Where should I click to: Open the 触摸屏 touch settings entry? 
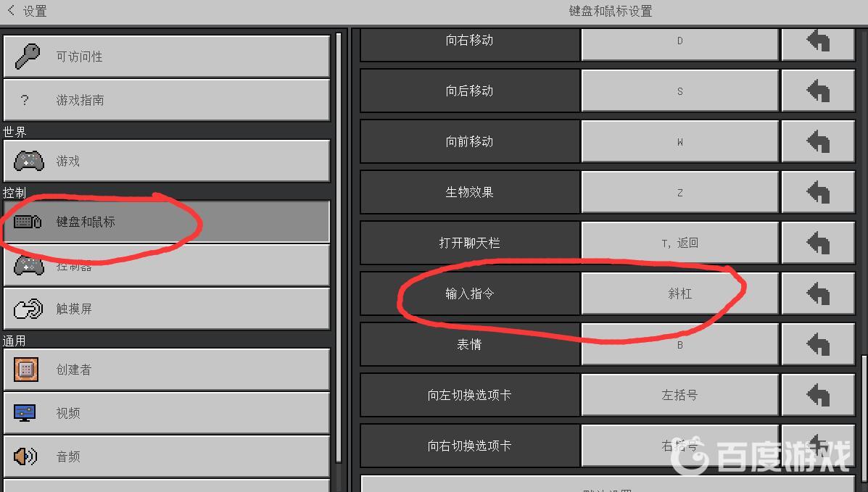click(167, 309)
